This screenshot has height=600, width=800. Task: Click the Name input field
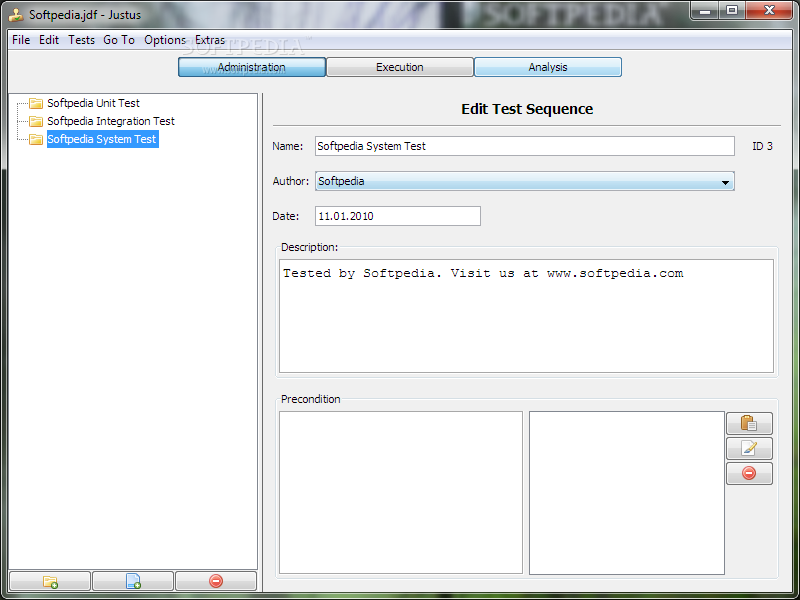pos(524,146)
